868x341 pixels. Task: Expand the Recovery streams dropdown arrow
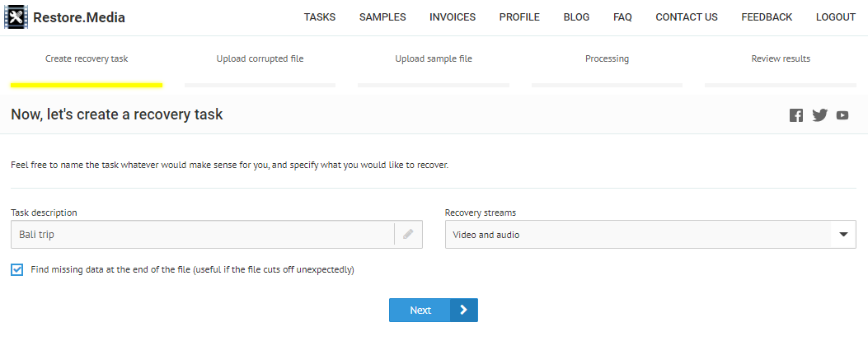[x=843, y=235]
